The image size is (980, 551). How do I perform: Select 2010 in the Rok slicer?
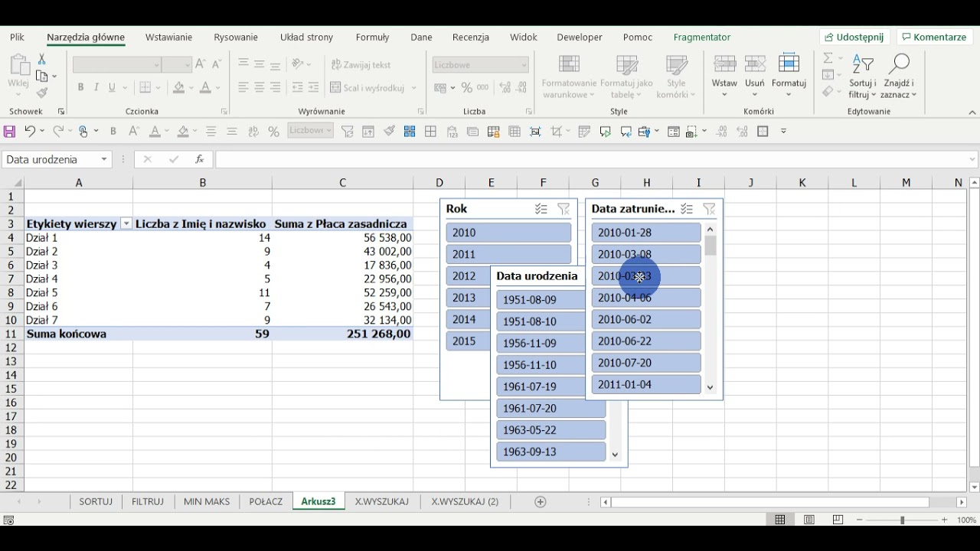(x=508, y=233)
